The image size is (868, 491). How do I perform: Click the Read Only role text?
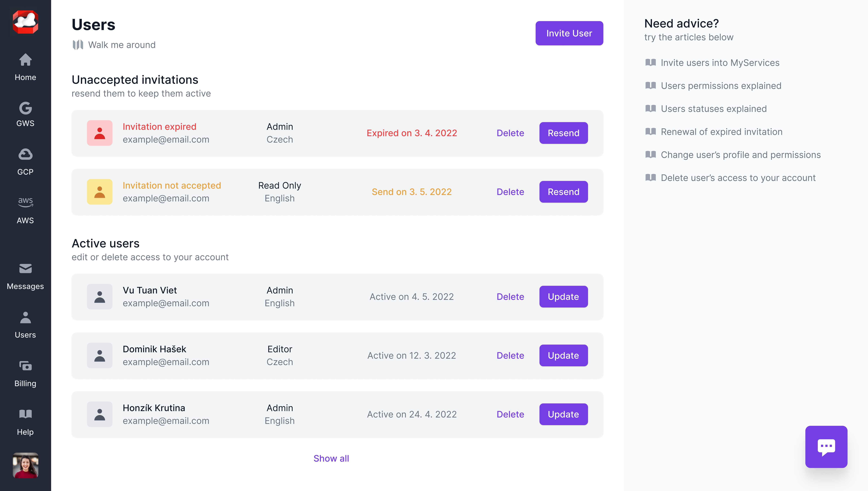tap(279, 185)
